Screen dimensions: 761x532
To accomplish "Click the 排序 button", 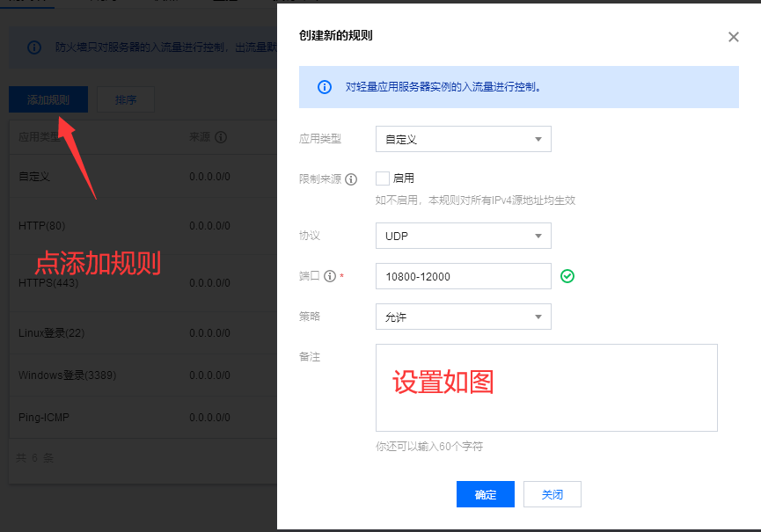I will click(x=126, y=99).
